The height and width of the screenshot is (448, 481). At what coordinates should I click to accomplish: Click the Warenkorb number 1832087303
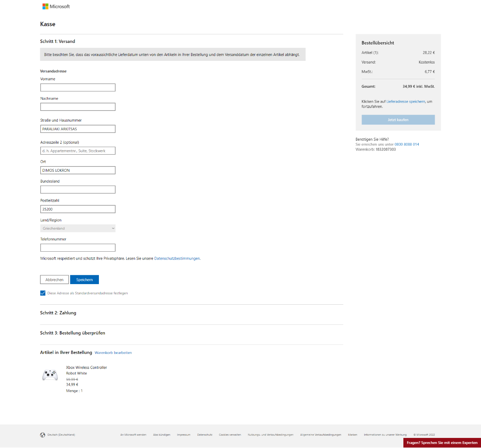[386, 149]
